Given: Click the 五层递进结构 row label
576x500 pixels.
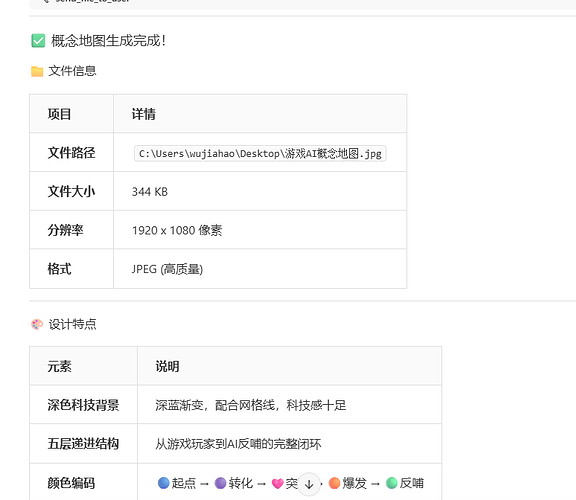Looking at the screenshot, I should pos(83,444).
